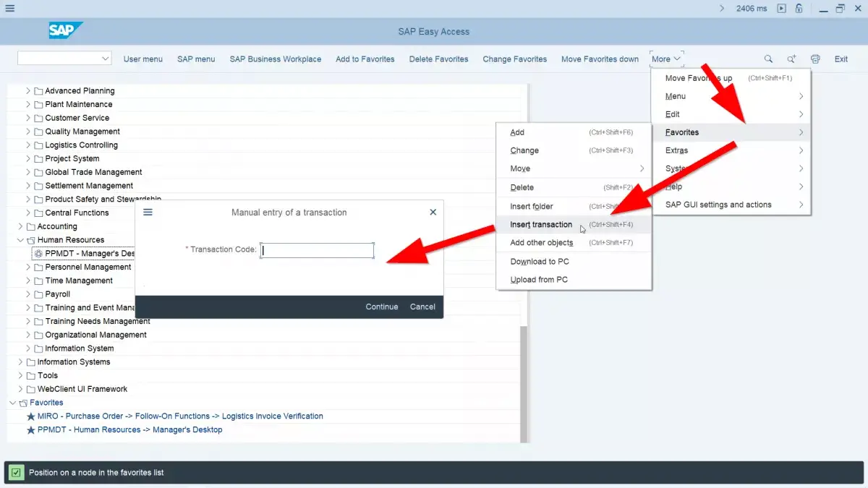Click the star icon beside PPMDT favorite
This screenshot has width=868, height=488.
click(x=31, y=430)
